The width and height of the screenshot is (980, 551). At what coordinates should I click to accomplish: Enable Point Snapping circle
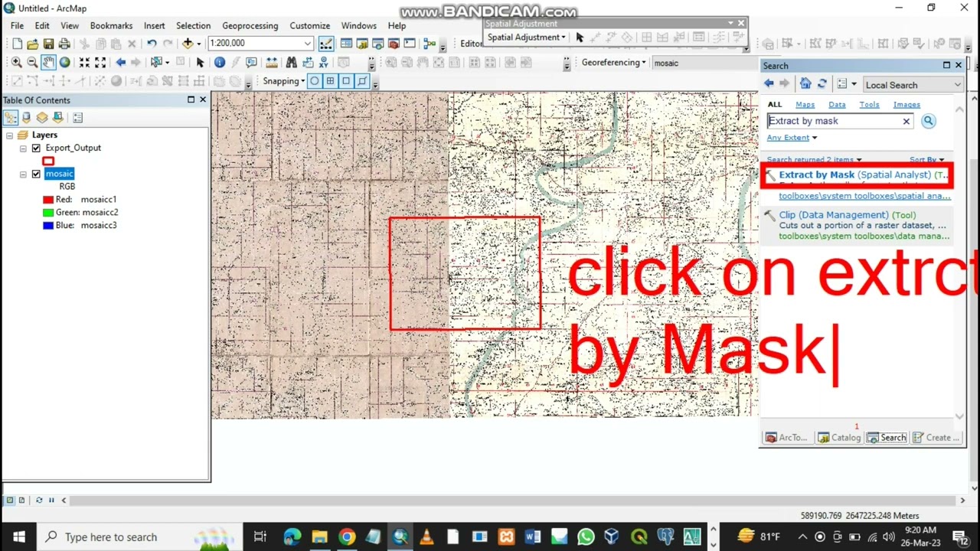tap(315, 81)
